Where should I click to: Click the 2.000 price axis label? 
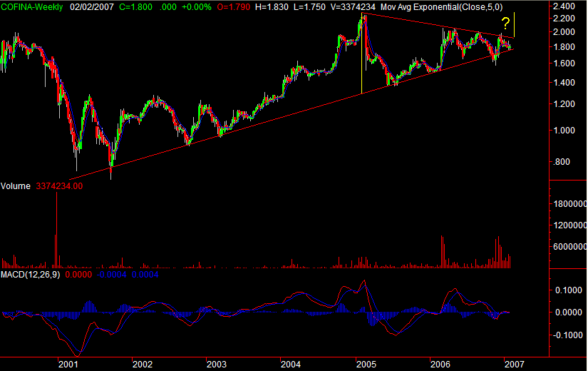pyautogui.click(x=564, y=32)
